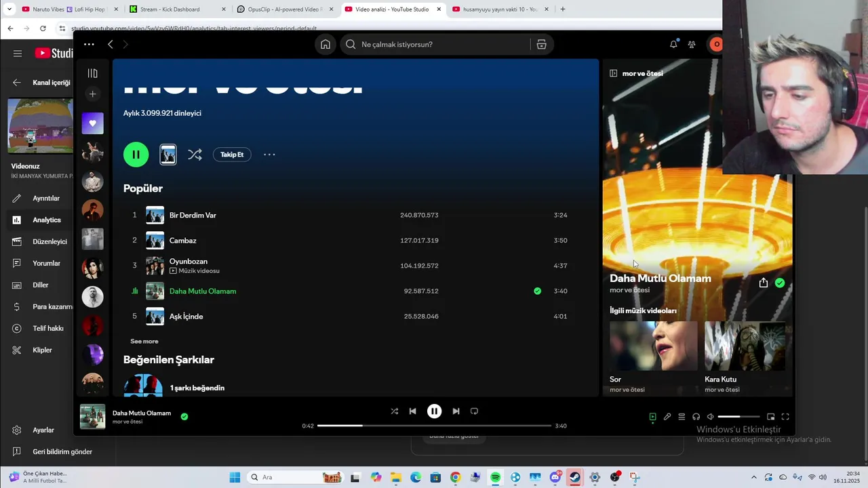Image resolution: width=868 pixels, height=488 pixels.
Task: Toggle repeat in the bottom player bar
Action: click(474, 411)
